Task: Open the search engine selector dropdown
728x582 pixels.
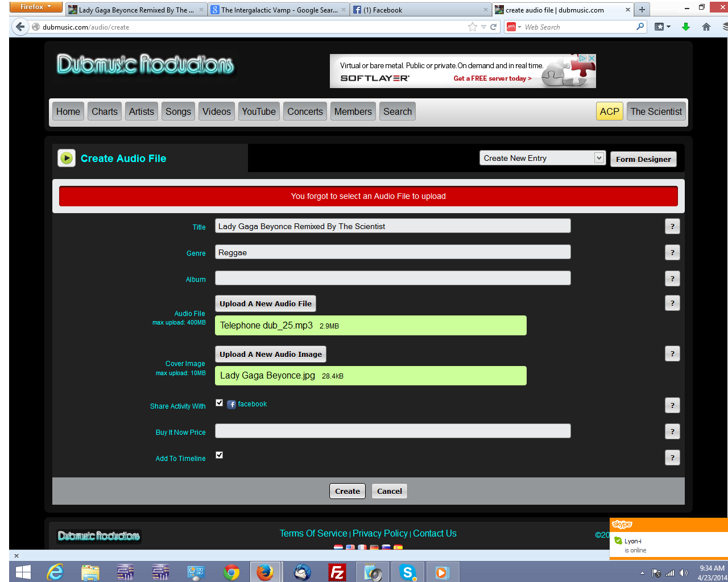Action: 514,27
